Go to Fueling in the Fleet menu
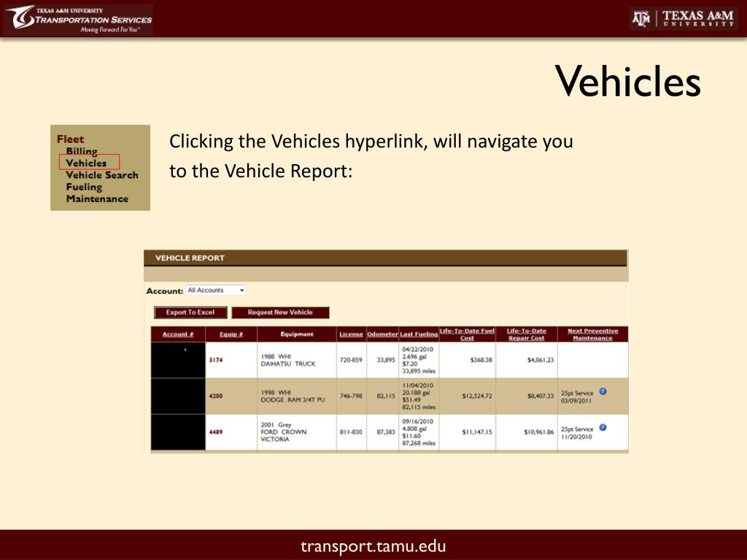The width and height of the screenshot is (747, 560). pos(84,187)
